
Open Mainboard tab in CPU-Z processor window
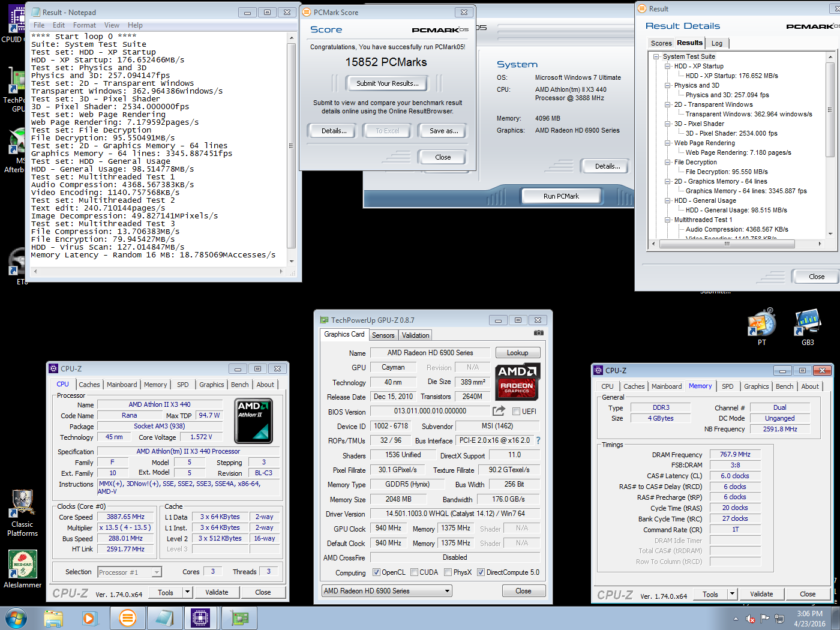pyautogui.click(x=122, y=385)
